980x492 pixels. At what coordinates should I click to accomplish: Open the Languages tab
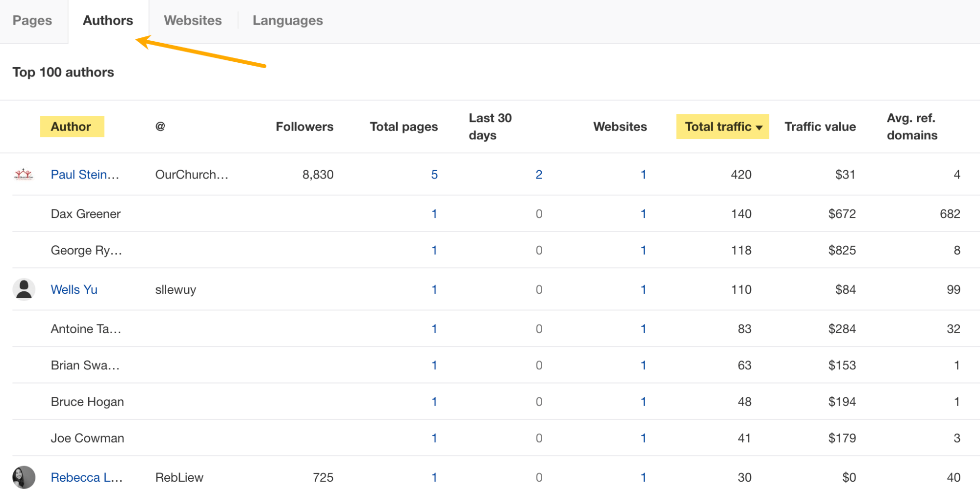click(287, 21)
